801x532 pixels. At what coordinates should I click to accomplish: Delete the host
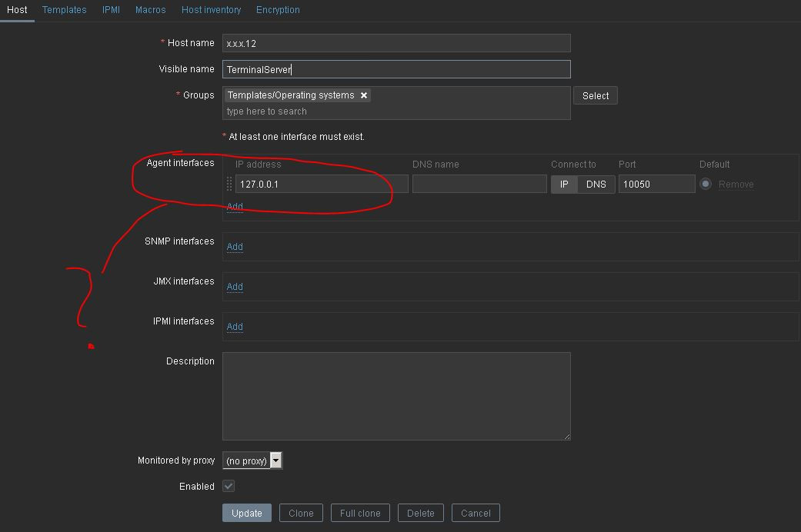click(x=420, y=513)
